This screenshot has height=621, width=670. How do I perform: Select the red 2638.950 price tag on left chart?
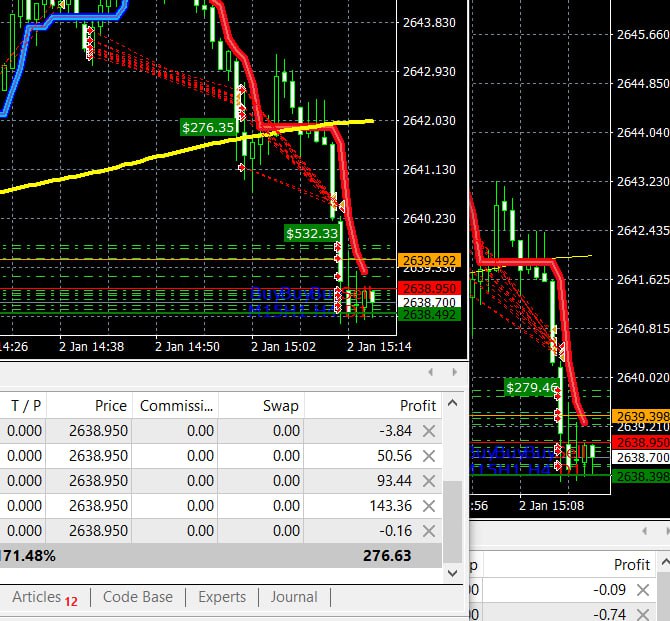pos(429,288)
